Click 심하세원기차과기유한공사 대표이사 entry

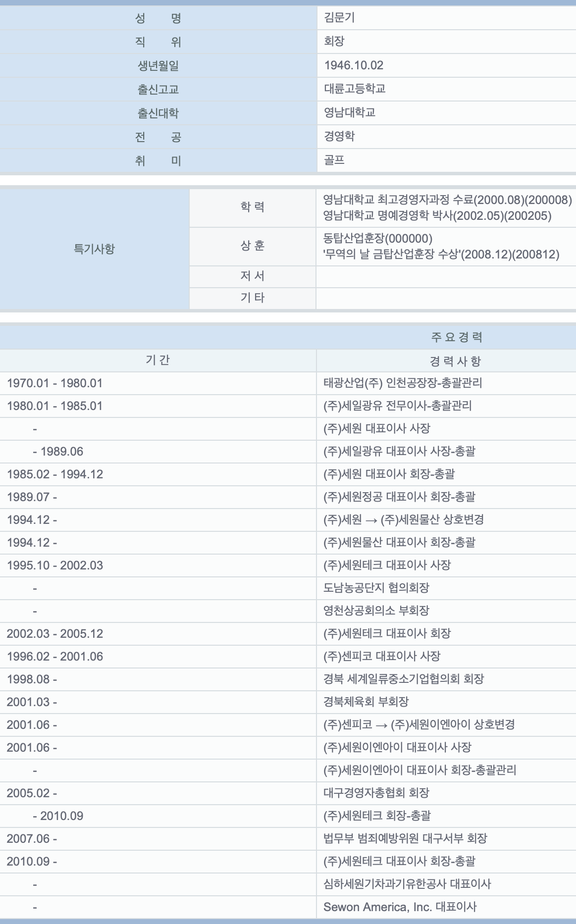[x=407, y=884]
